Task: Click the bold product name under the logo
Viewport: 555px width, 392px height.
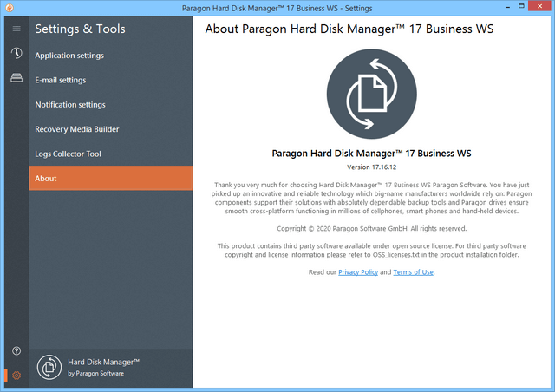Action: coord(372,154)
